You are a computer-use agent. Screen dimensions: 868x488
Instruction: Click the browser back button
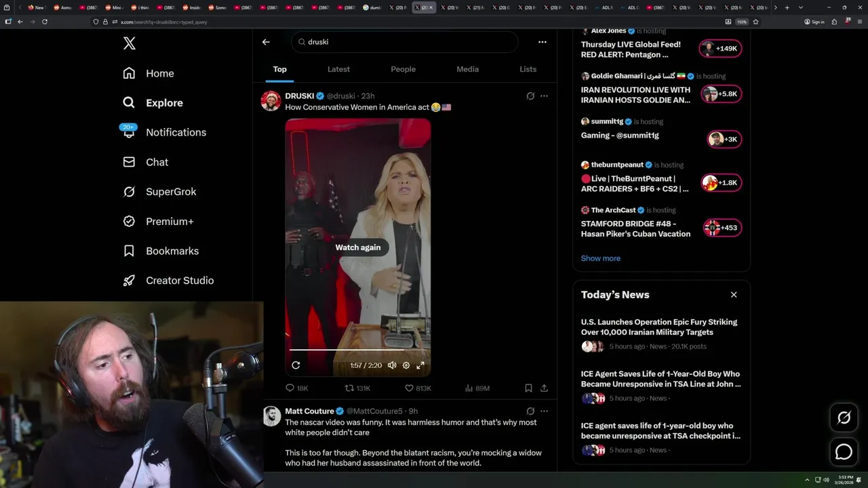click(20, 22)
